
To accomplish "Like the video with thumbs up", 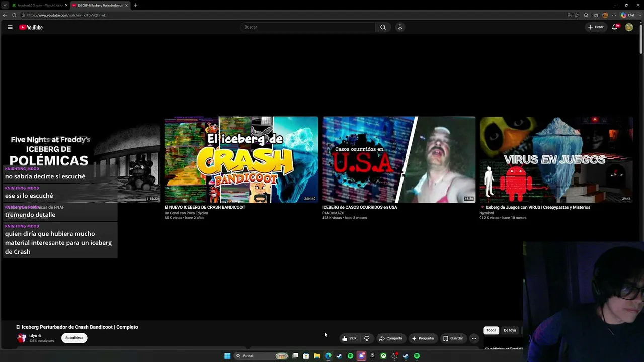I will 349,338.
